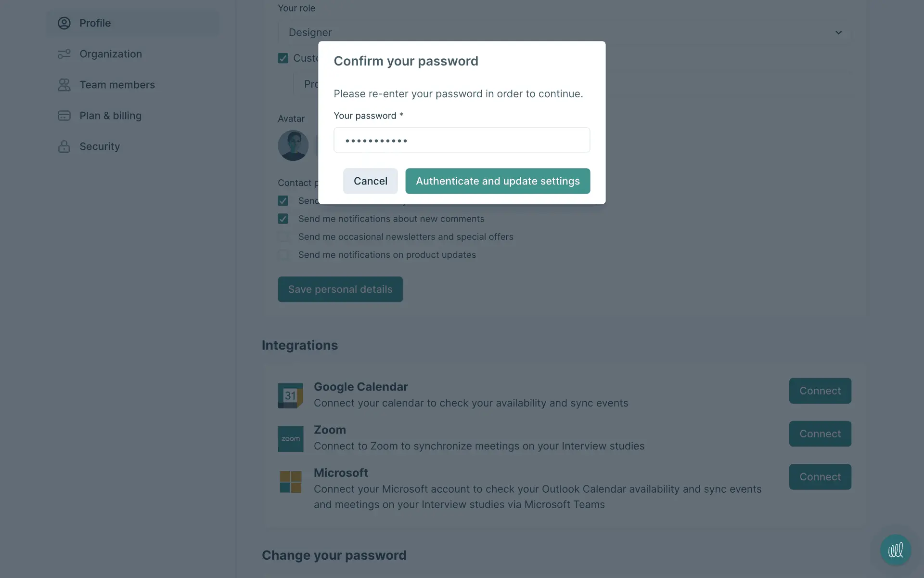This screenshot has height=578, width=924.
Task: Click the Team members people icon
Action: pos(64,85)
